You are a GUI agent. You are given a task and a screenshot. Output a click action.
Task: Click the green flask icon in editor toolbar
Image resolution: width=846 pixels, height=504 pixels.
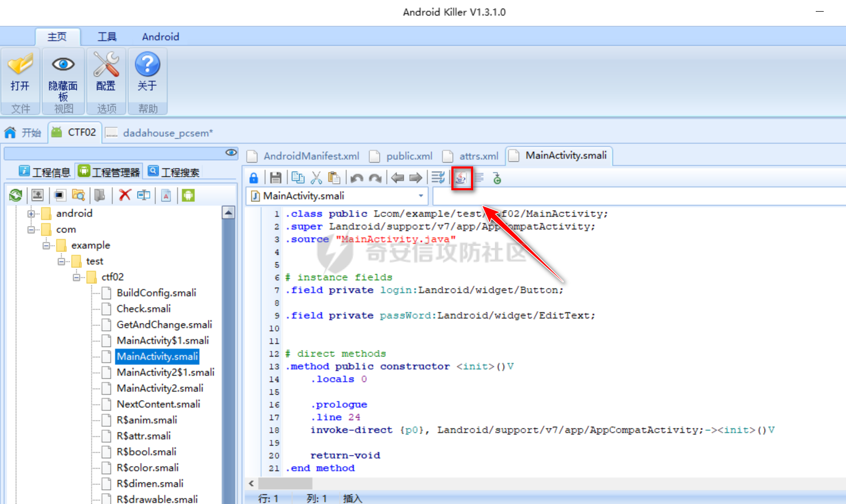(497, 178)
